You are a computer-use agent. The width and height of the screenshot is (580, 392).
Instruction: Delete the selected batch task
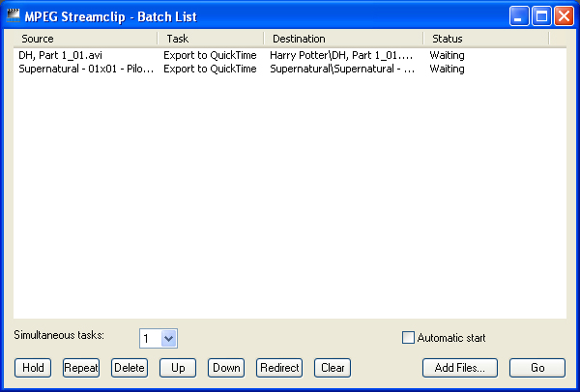[130, 368]
